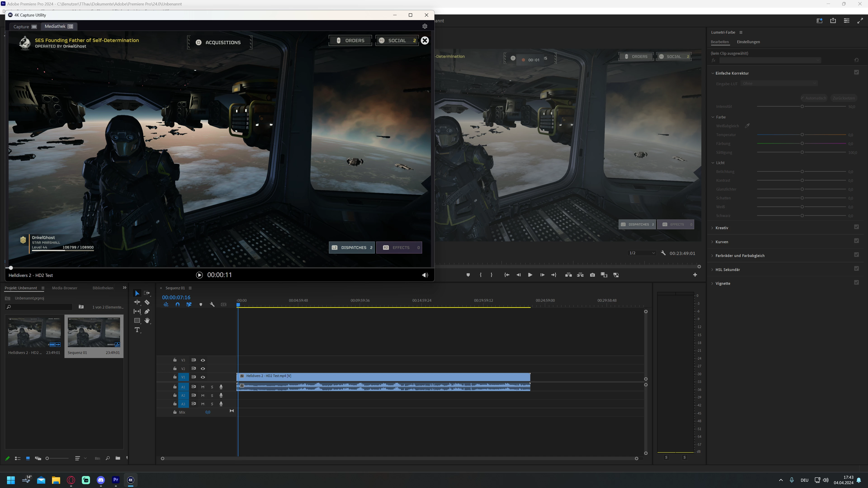Mute audio track A1
Screen dimensions: 868x488
pos(203,387)
